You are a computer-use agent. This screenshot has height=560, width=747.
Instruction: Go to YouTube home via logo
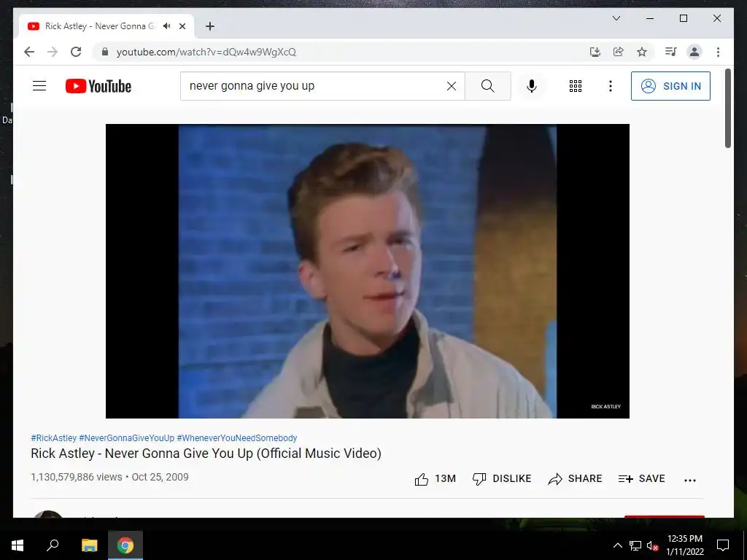click(x=98, y=86)
